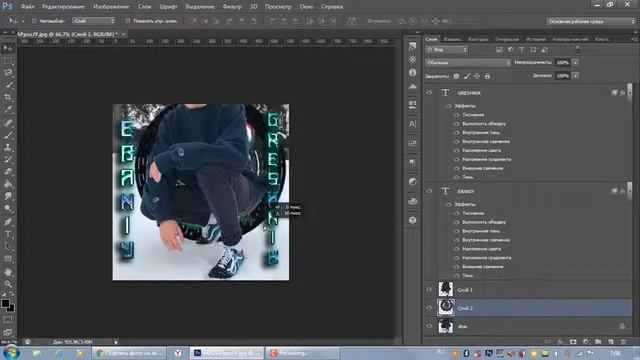
Task: Select the Brush tool
Action: click(x=8, y=135)
